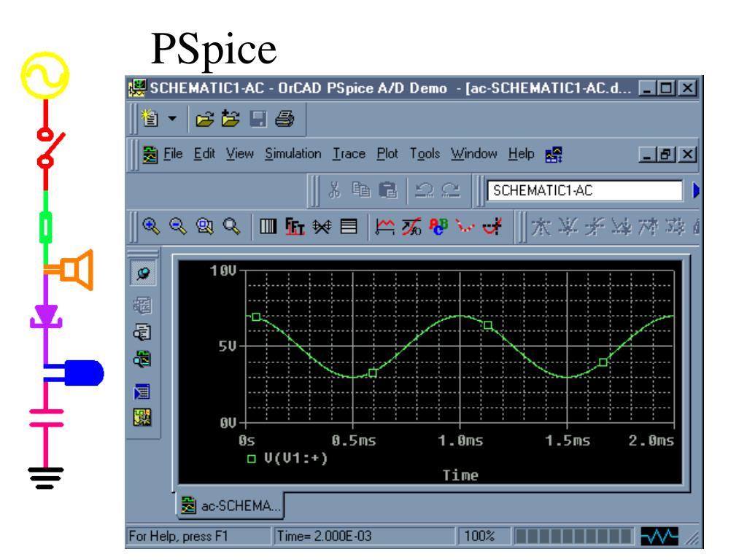This screenshot has width=747, height=560.
Task: Click the Evaluate Goal Function icon
Action: 411,226
